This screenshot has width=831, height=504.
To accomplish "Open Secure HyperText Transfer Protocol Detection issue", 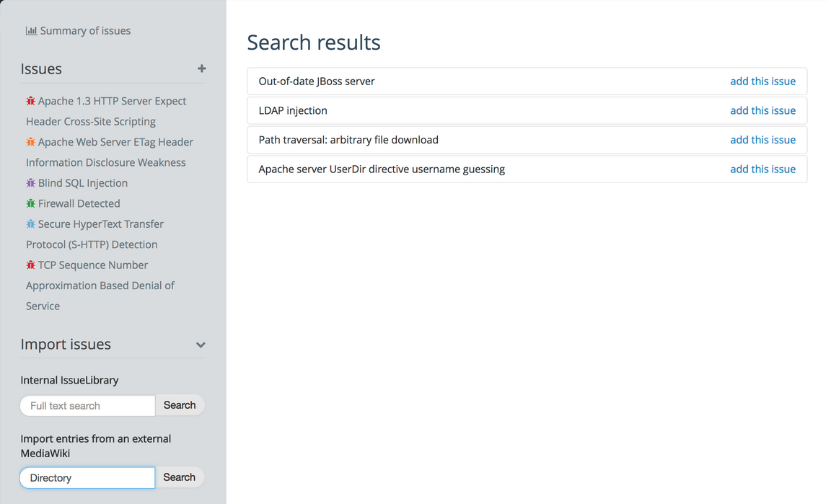I will [95, 234].
